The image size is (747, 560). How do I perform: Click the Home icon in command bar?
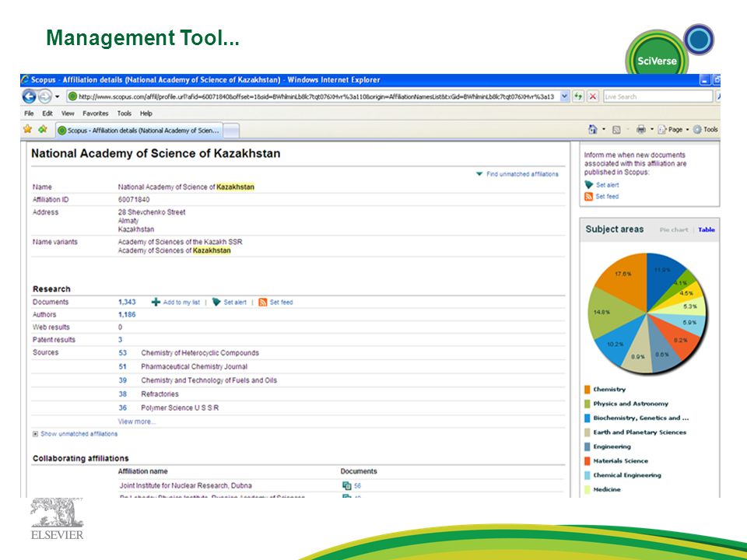pyautogui.click(x=593, y=129)
